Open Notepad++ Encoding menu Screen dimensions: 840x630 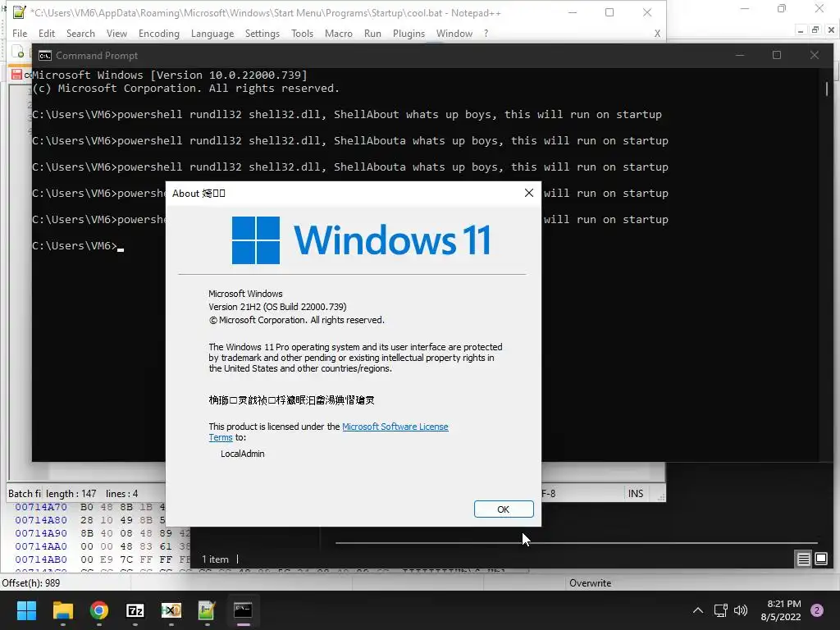[158, 33]
